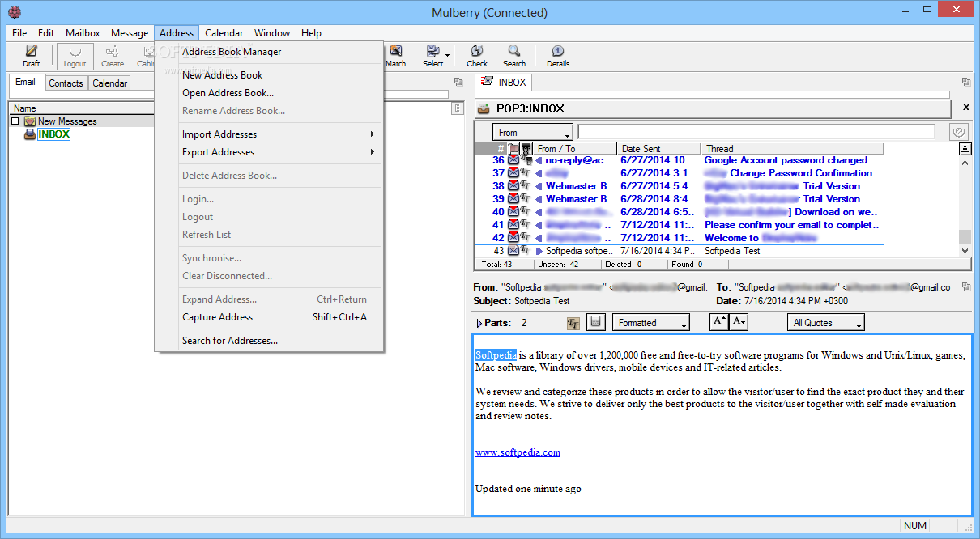Click the message list scroll down arrow
This screenshot has height=539, width=980.
pyautogui.click(x=965, y=251)
